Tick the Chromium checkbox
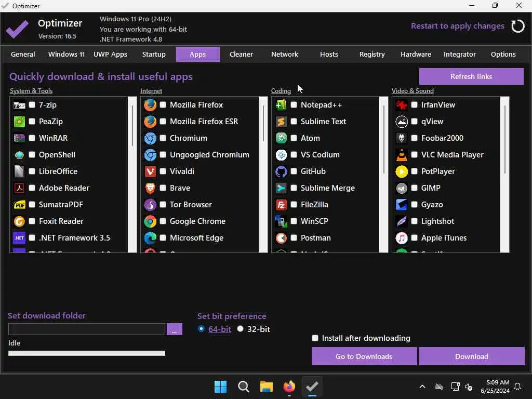 coord(163,138)
